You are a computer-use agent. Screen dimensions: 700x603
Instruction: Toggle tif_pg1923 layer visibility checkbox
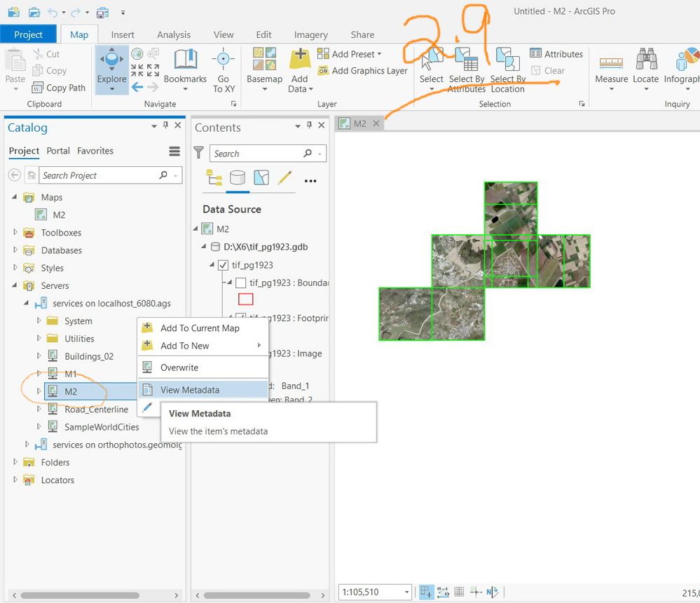click(223, 265)
